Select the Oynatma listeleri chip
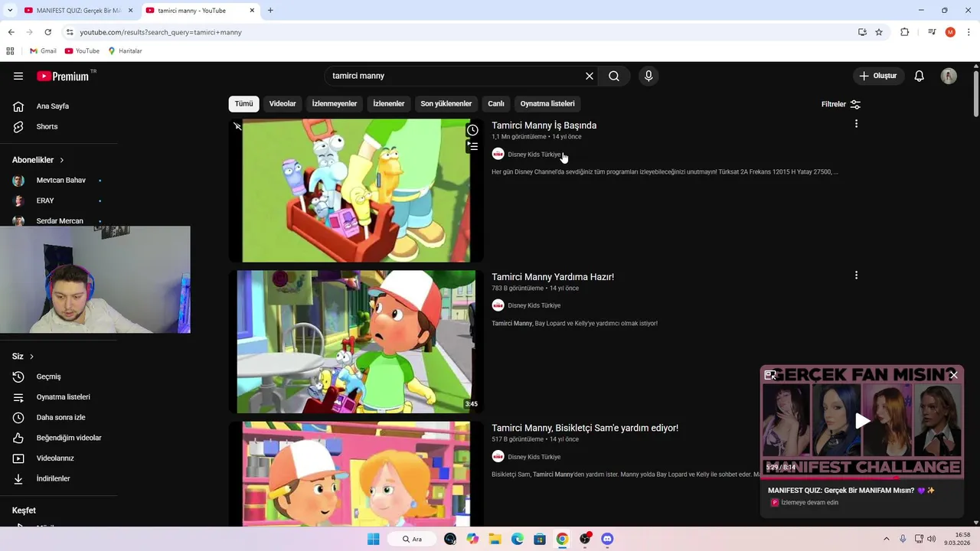This screenshot has height=551, width=980. (x=547, y=104)
